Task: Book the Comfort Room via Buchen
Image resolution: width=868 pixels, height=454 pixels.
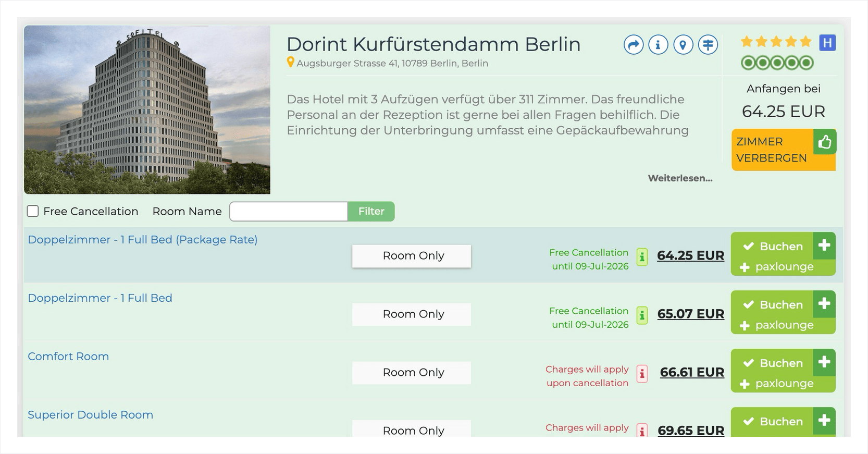Action: tap(772, 363)
